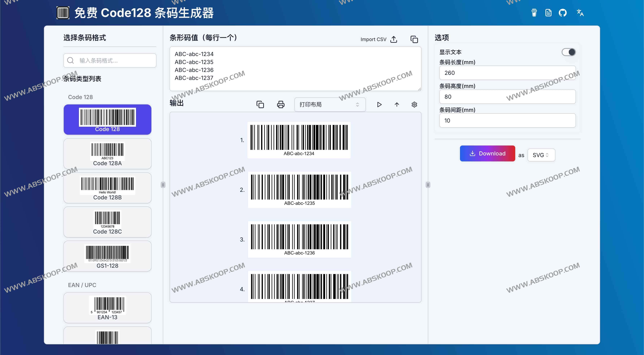The width and height of the screenshot is (644, 355).
Task: Open the 打印布局 dropdown
Action: (x=330, y=104)
